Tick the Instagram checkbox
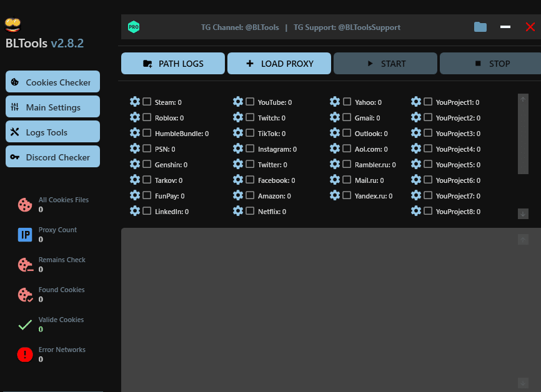 click(250, 149)
